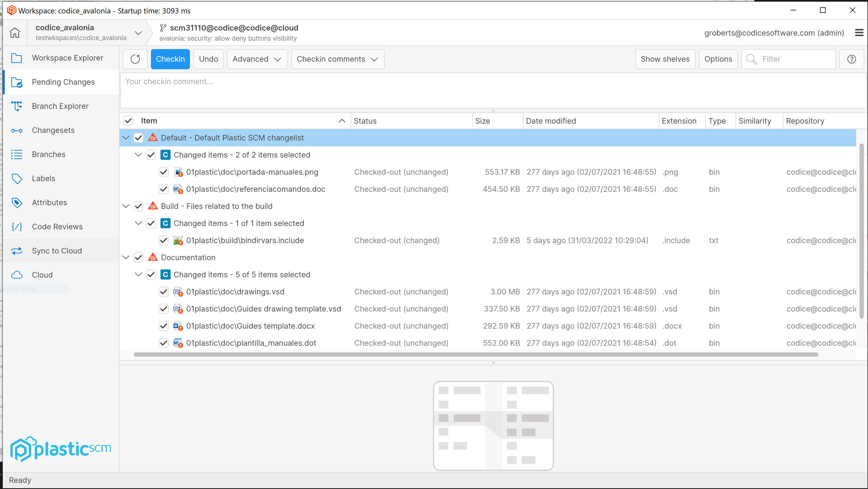Click the Checkin button
The width and height of the screenshot is (868, 489).
click(170, 59)
